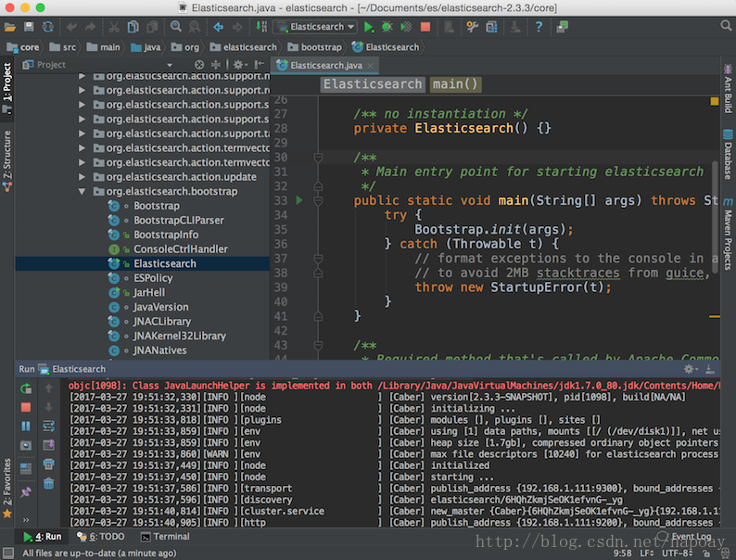
Task: Clear the console using the trash icon
Action: click(48, 484)
